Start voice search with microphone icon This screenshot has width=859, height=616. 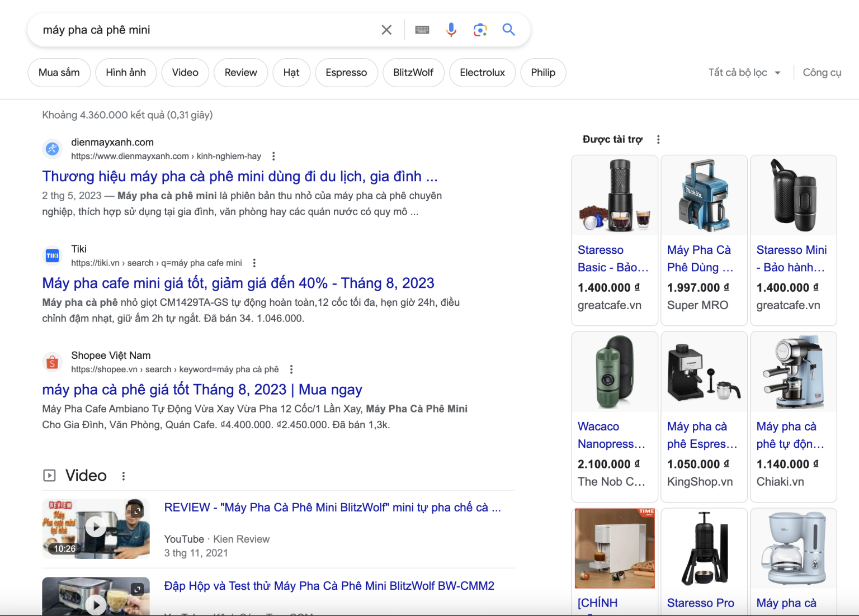(x=451, y=30)
